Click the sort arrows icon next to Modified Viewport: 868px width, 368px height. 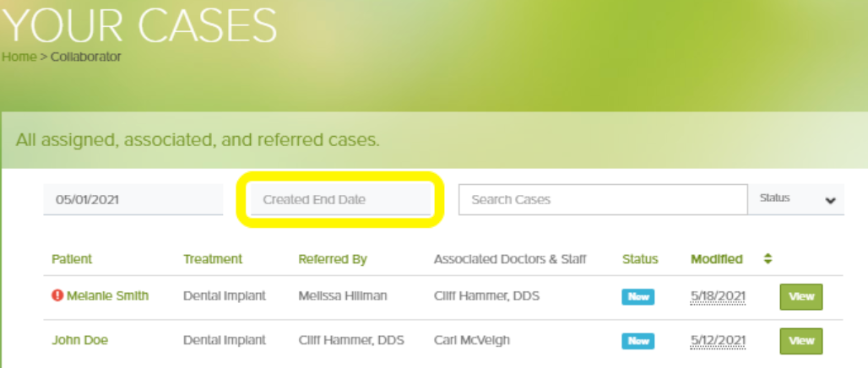[768, 259]
